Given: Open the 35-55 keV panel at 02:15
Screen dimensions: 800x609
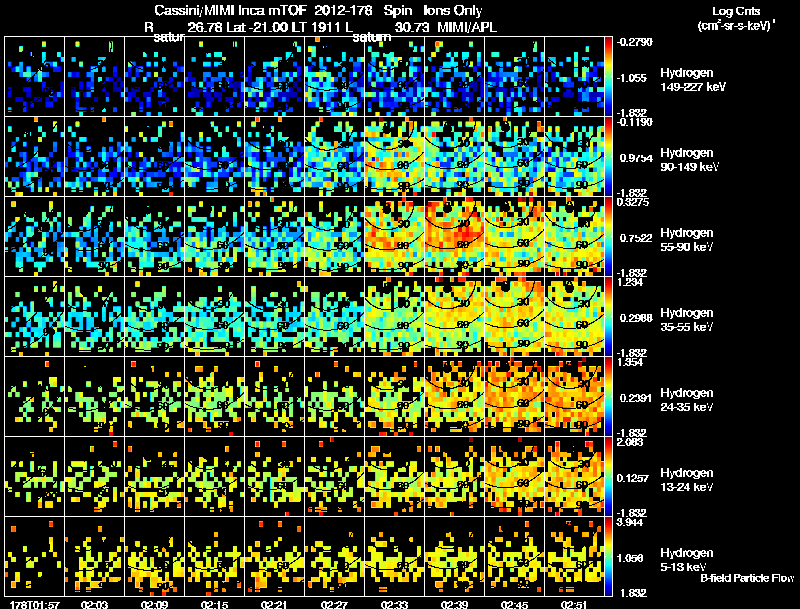Looking at the screenshot, I should pyautogui.click(x=214, y=317).
